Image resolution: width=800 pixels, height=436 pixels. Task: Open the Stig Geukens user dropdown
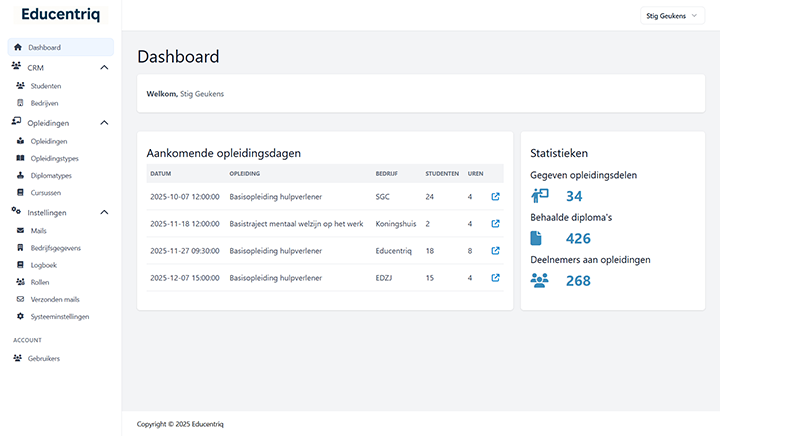click(673, 15)
